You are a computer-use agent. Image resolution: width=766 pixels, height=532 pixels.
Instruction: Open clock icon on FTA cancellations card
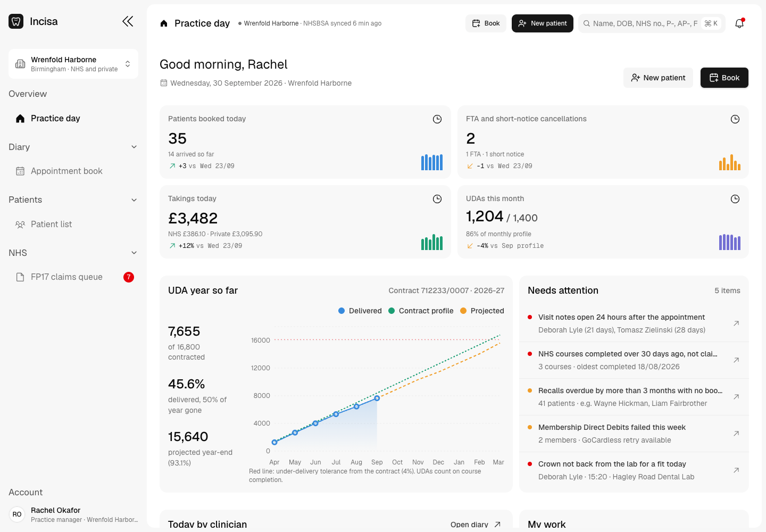click(x=735, y=119)
